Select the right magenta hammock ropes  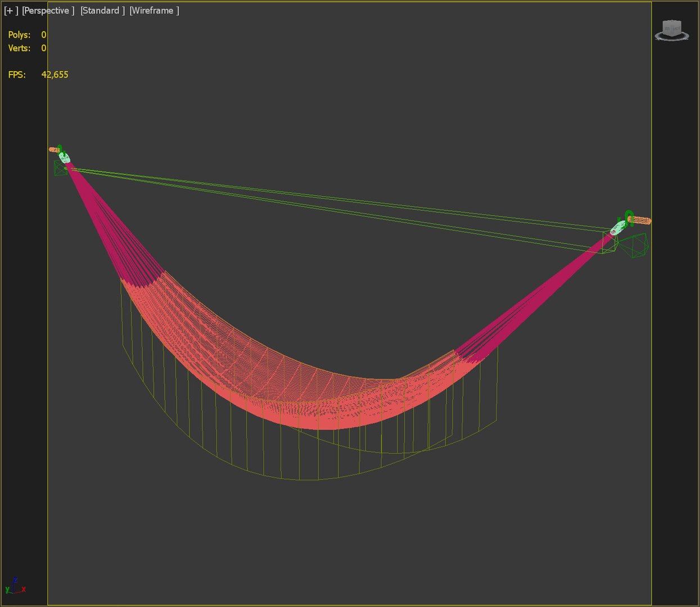click(x=534, y=301)
